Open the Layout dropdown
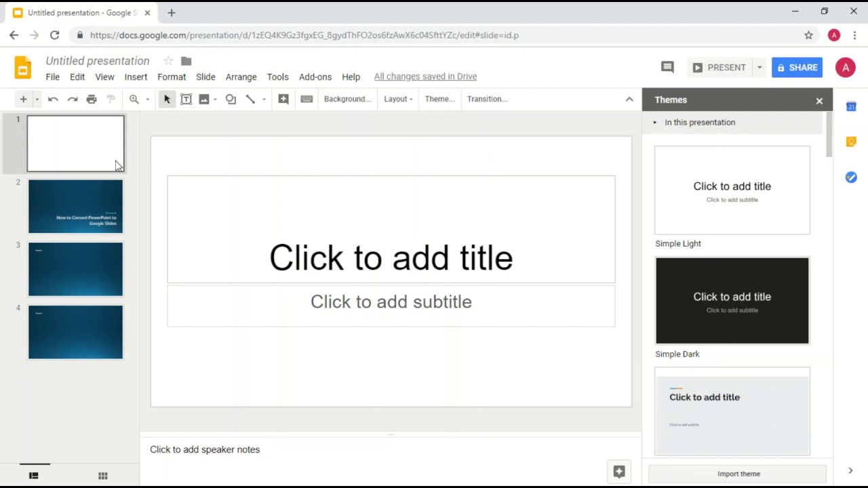The height and width of the screenshot is (488, 868). pos(398,99)
